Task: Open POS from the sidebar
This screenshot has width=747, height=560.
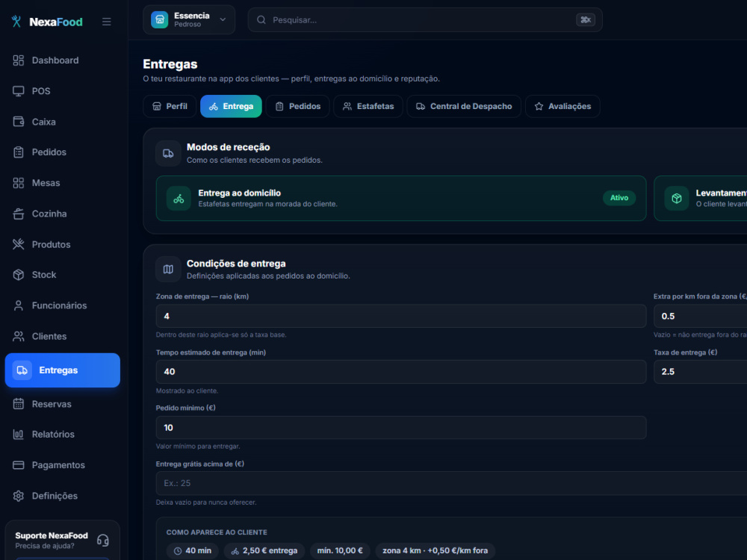Action: 63,91
